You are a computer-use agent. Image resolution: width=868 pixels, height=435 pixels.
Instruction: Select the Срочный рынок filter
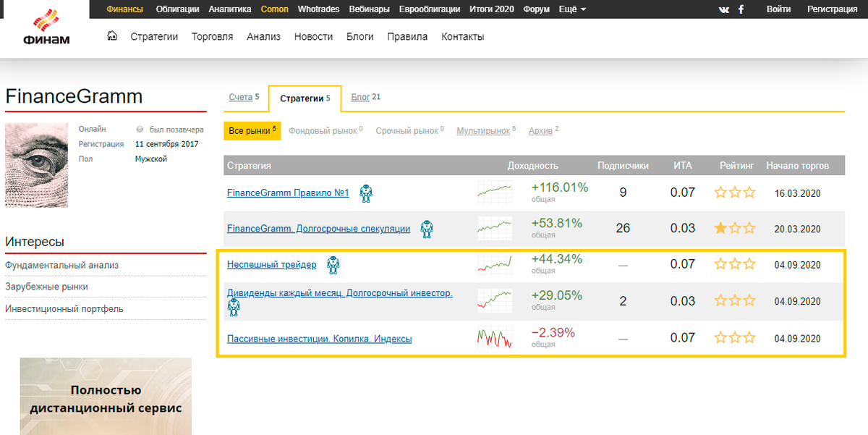pyautogui.click(x=410, y=130)
